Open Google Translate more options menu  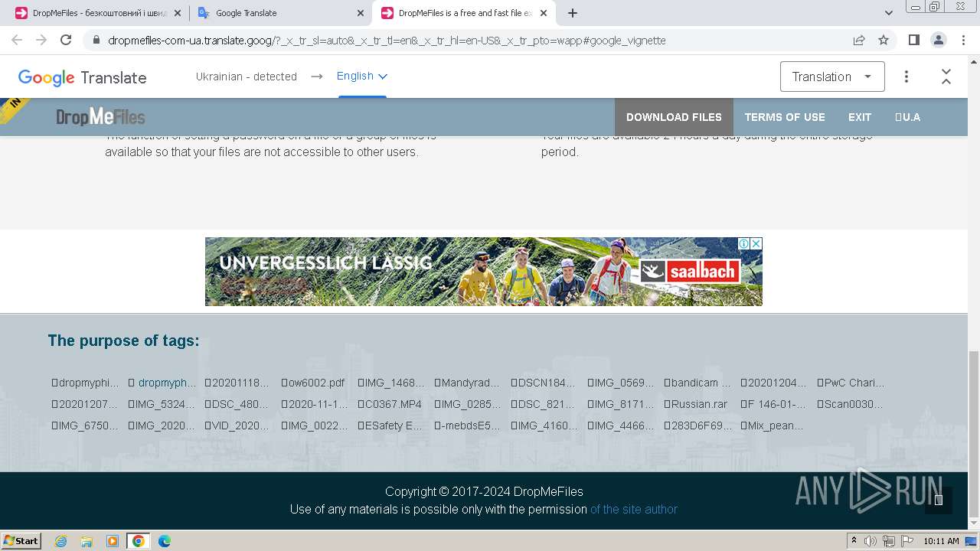click(x=906, y=77)
